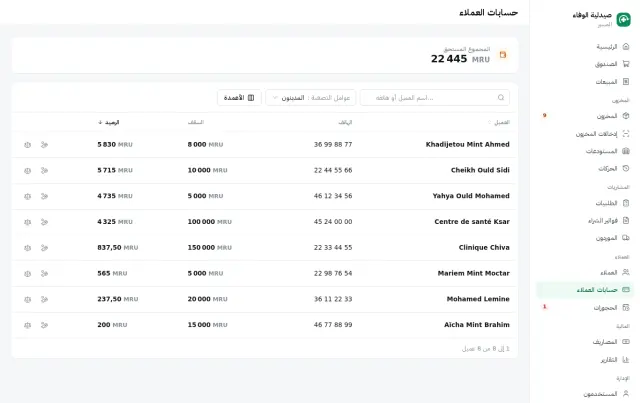Click the receipt icon beside المبيعات
640x403 pixels.
point(626,82)
